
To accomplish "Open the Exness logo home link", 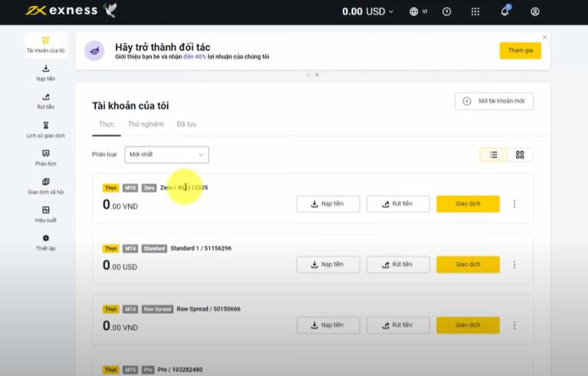I will click(62, 11).
